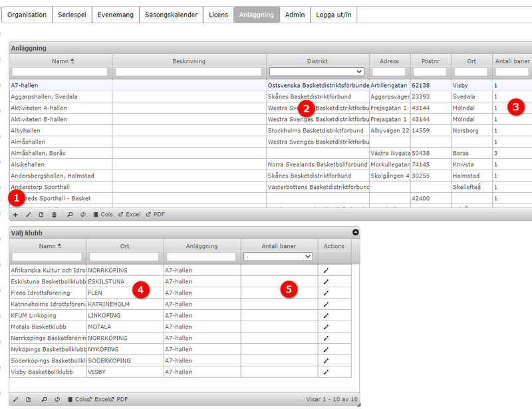Edit the KFUM Linköping row
This screenshot has width=532, height=409.
coord(326,316)
